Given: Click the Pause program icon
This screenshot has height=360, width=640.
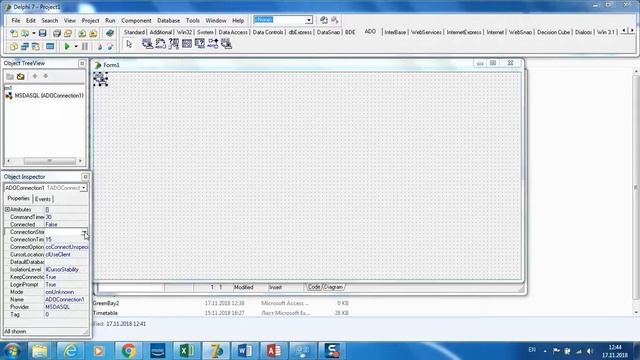Looking at the screenshot, I should [x=85, y=47].
